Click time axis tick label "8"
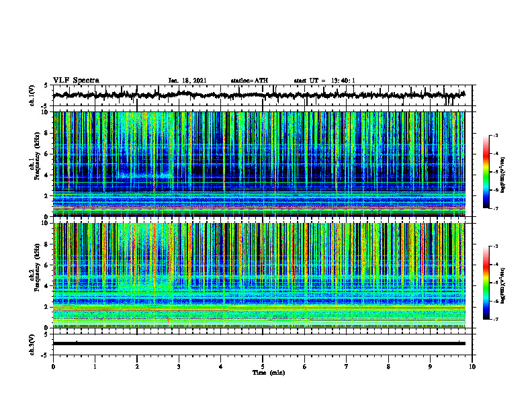 tap(388, 367)
